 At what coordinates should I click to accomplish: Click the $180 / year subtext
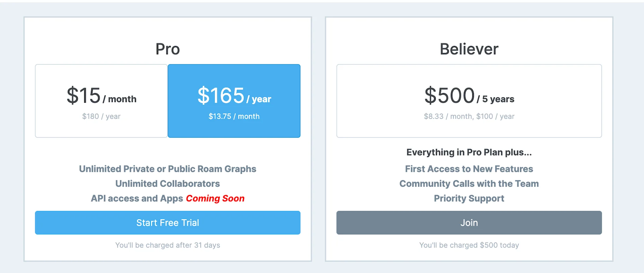point(101,116)
